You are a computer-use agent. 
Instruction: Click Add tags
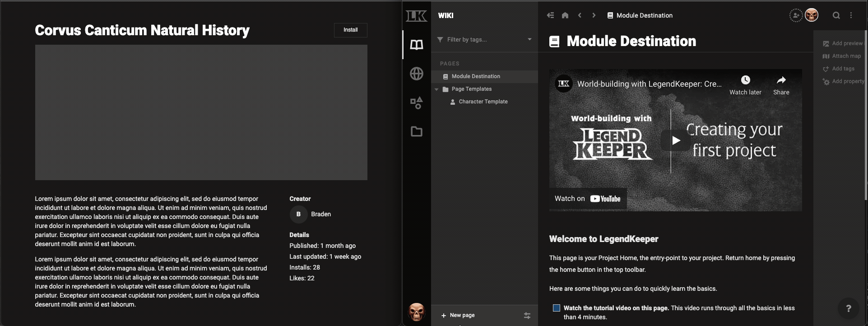click(838, 69)
